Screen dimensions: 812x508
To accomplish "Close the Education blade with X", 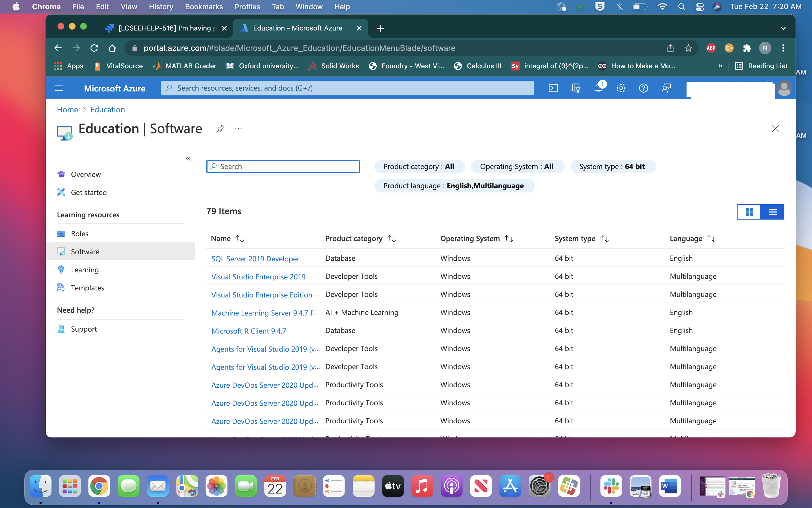I will [x=775, y=129].
